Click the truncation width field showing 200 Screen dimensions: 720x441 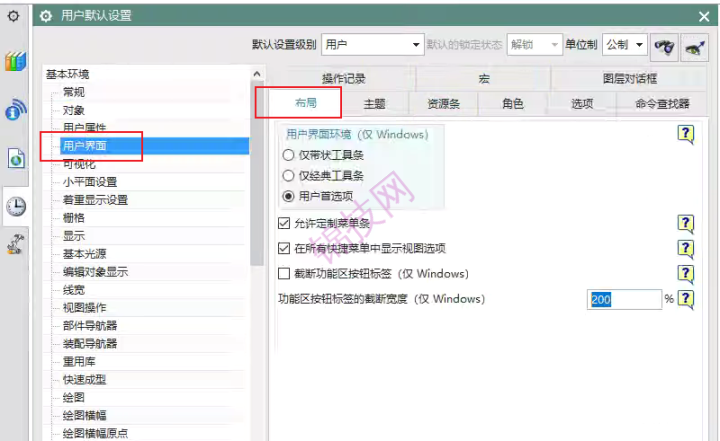pyautogui.click(x=624, y=299)
